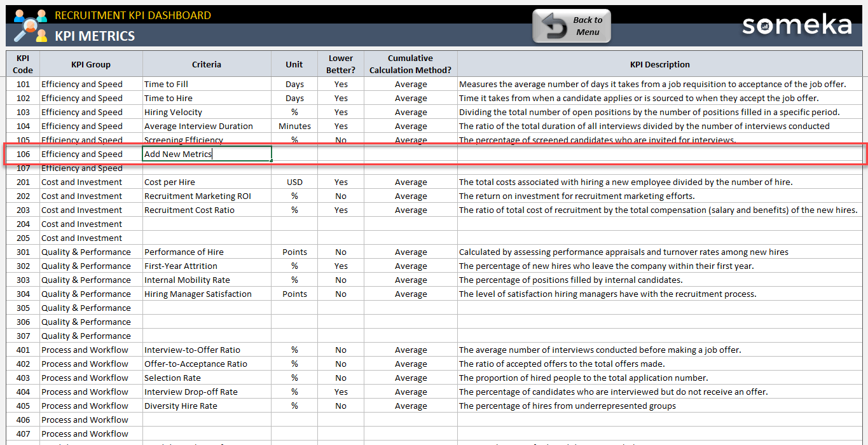Image resolution: width=868 pixels, height=445 pixels.
Task: Select 'Diversity Hire Rate' criteria cell
Action: click(x=207, y=406)
